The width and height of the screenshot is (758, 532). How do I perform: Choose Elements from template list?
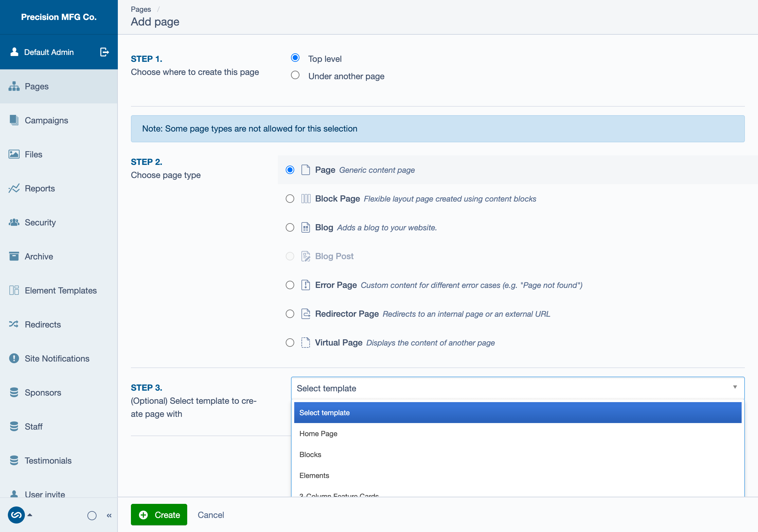click(517, 475)
